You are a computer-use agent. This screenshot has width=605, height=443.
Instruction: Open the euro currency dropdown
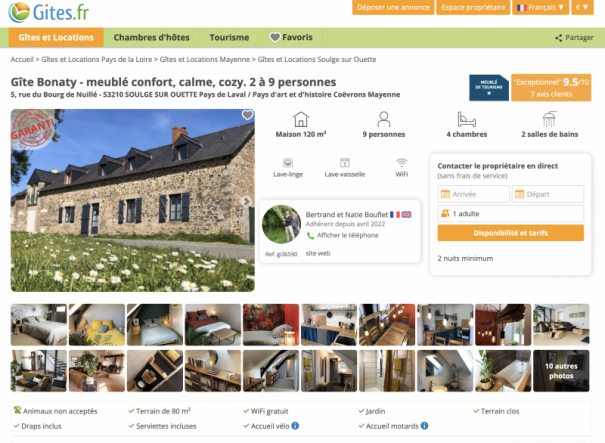pyautogui.click(x=582, y=7)
